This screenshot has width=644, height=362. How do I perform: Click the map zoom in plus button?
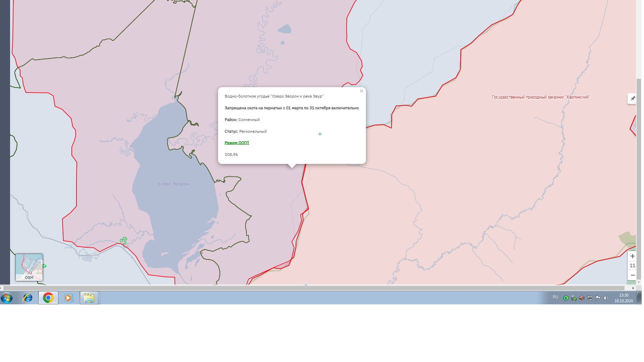coord(632,256)
